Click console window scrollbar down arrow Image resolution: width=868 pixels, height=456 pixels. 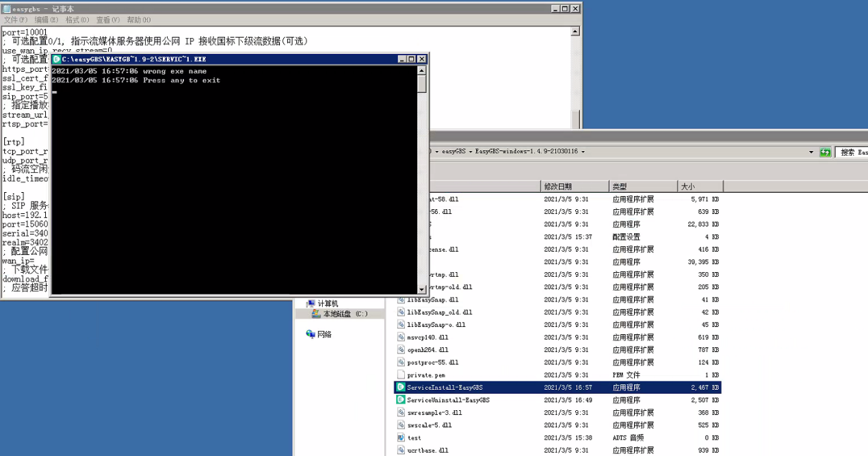[422, 289]
